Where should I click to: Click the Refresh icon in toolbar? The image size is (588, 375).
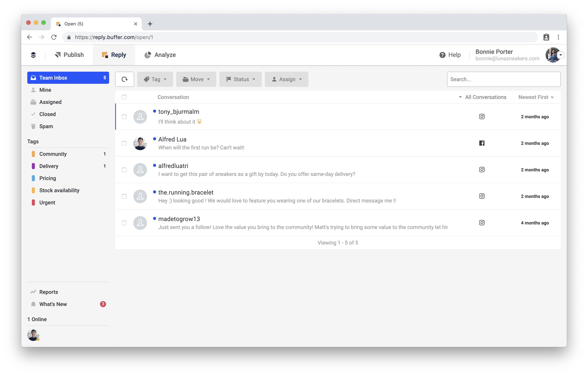(x=125, y=79)
